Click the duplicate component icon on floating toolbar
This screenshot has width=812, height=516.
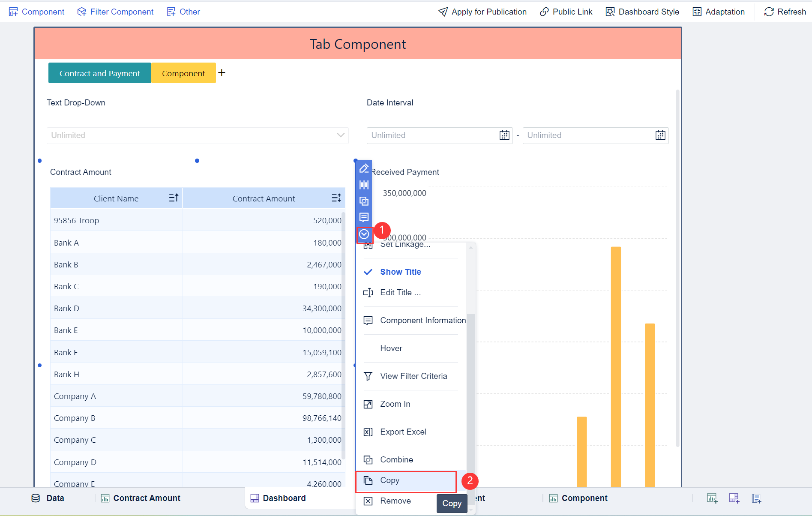tap(364, 201)
